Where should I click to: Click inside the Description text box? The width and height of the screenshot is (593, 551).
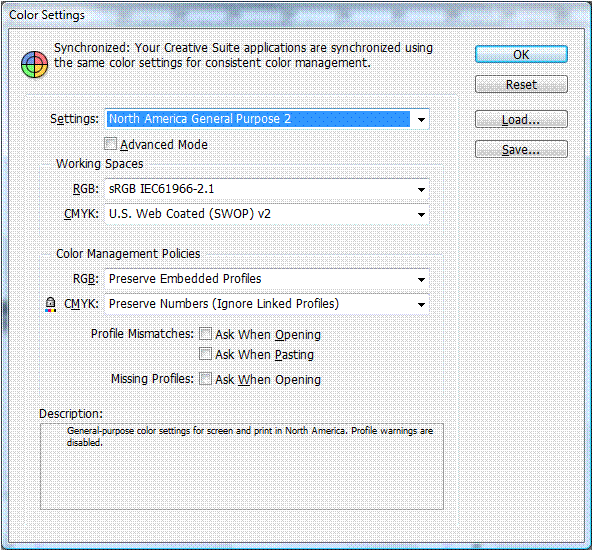(242, 467)
